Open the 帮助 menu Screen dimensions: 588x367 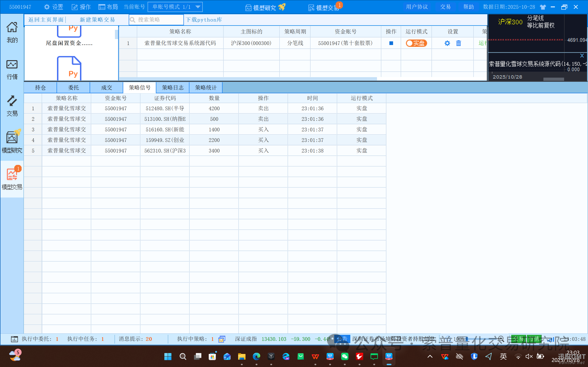(x=468, y=7)
